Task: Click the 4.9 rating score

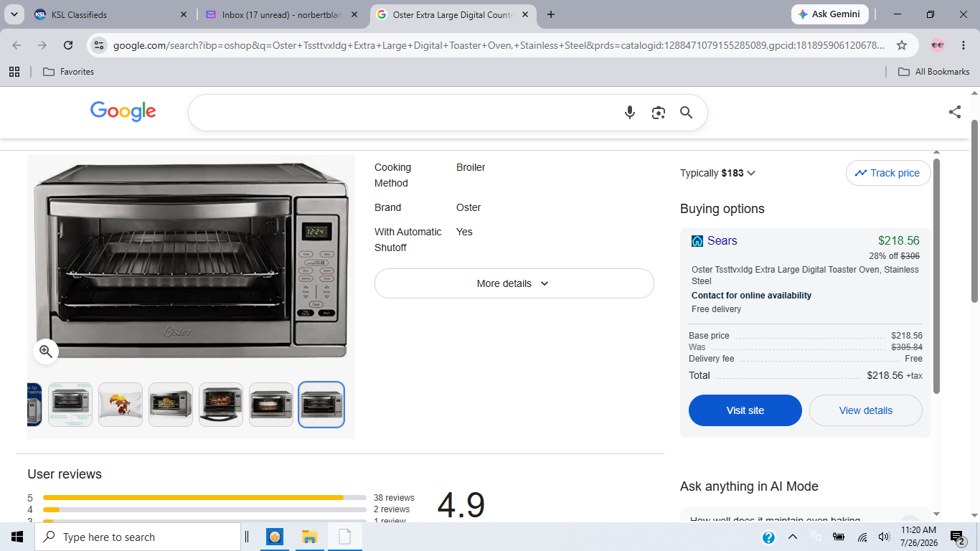Action: pyautogui.click(x=461, y=505)
